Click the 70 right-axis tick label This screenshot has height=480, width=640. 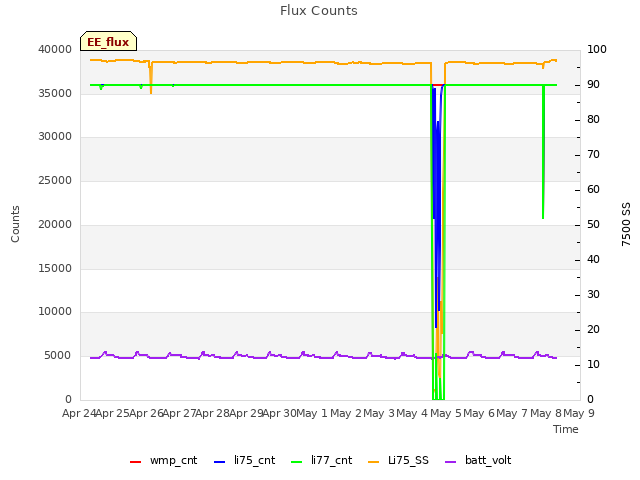point(593,155)
